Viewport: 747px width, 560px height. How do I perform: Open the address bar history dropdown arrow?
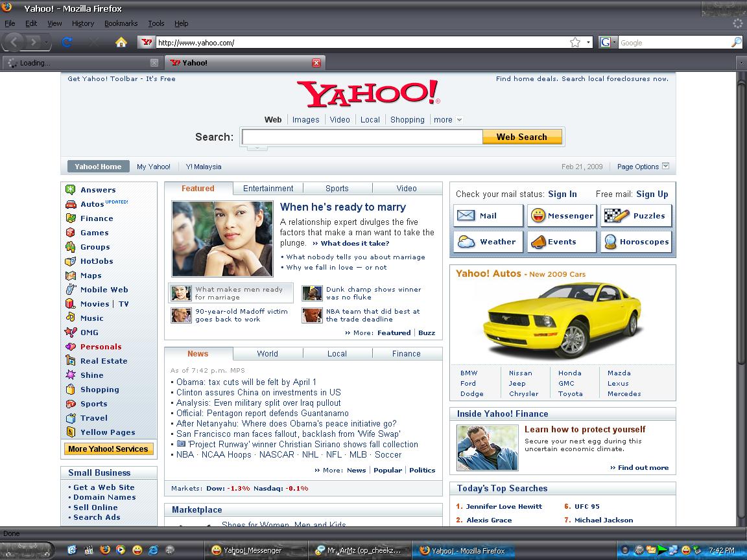pos(588,42)
